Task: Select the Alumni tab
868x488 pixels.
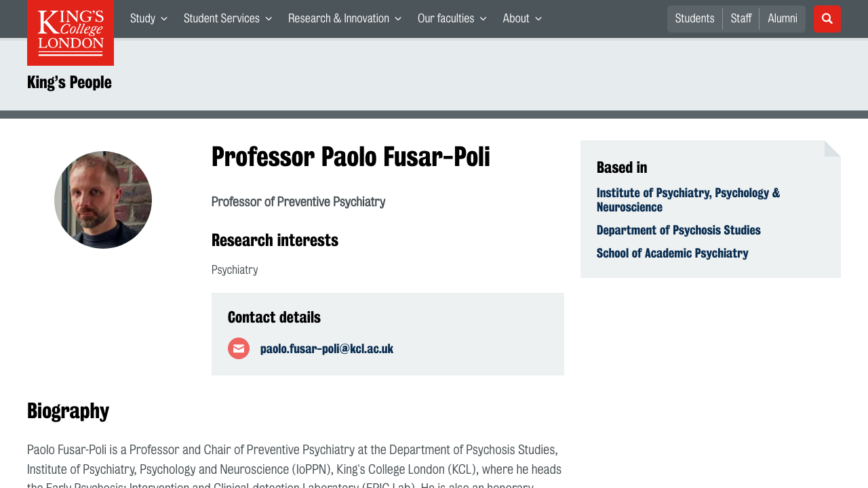Action: point(782,19)
